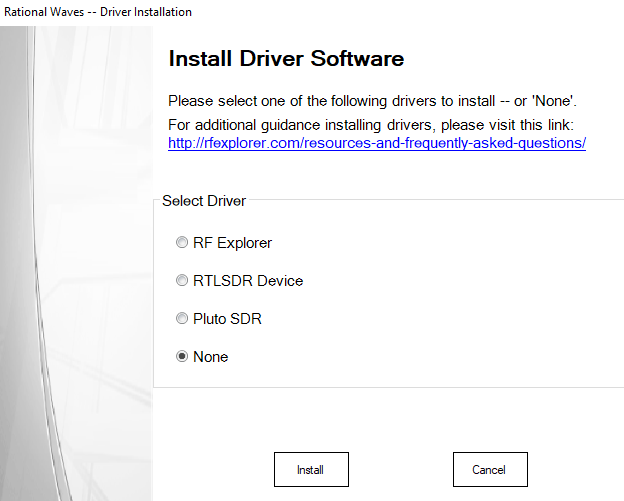The width and height of the screenshot is (624, 501).
Task: Click the 'For additional guidance installing drivers' text
Action: tap(371, 125)
